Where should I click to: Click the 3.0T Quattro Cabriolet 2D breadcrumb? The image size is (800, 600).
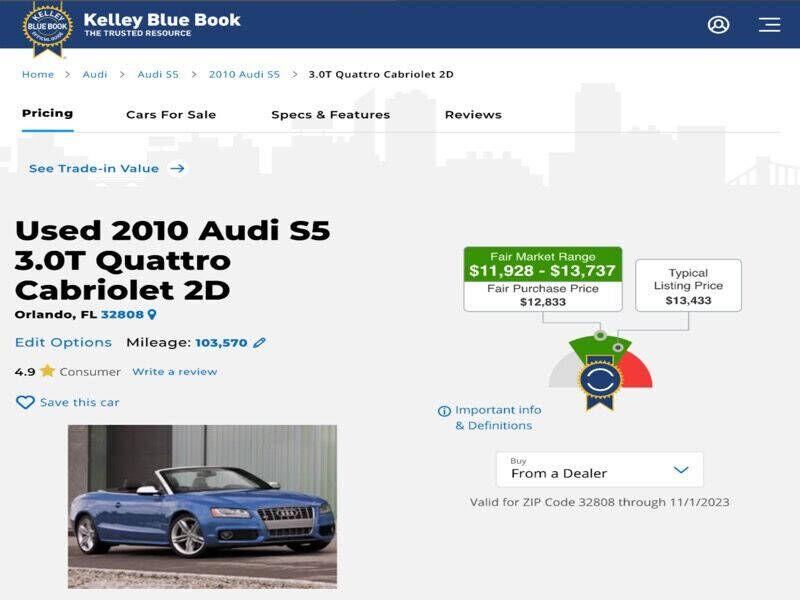pyautogui.click(x=381, y=74)
